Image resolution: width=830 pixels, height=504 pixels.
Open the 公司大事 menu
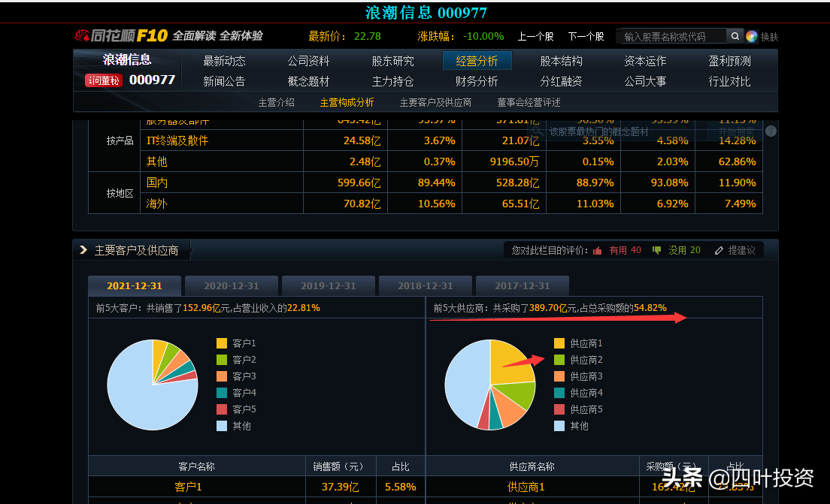tap(645, 81)
